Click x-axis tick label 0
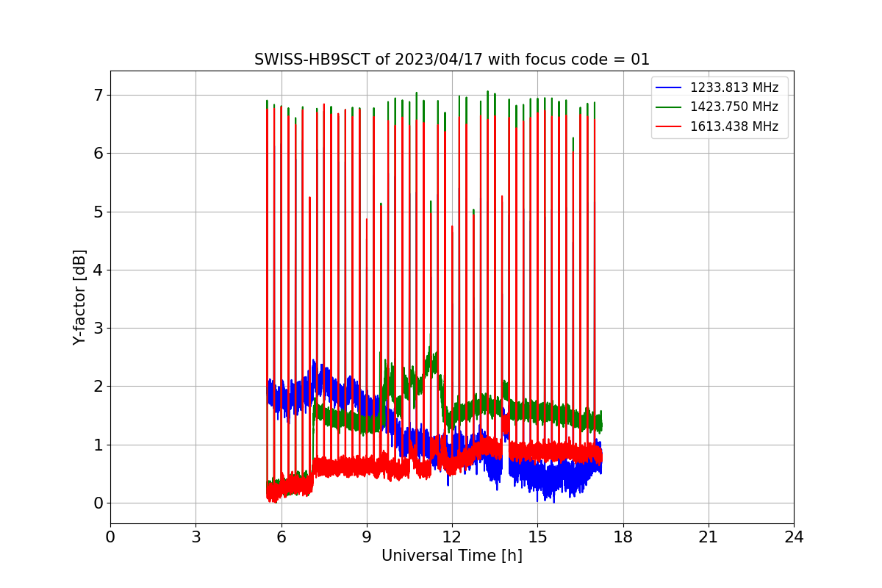This screenshot has width=882, height=588. pyautogui.click(x=110, y=537)
